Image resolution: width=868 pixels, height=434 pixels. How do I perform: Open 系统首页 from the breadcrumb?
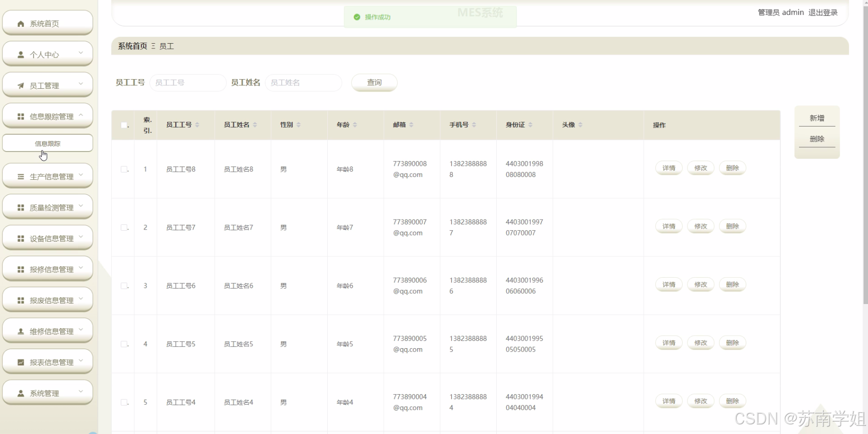point(132,46)
